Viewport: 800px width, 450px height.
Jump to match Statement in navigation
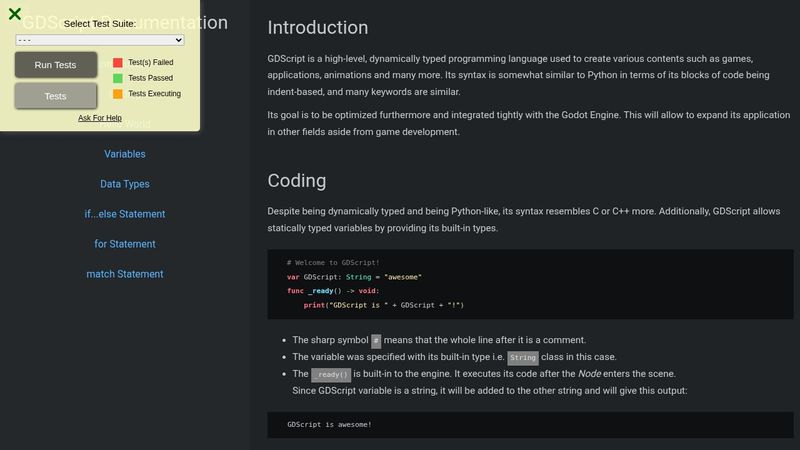point(124,274)
